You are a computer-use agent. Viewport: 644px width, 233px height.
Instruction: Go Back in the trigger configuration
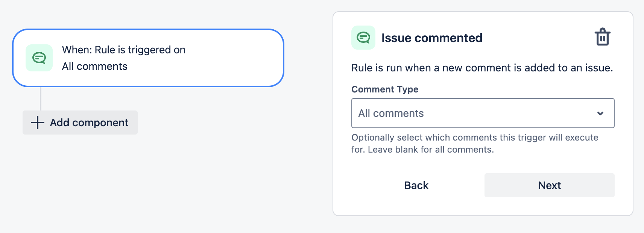pos(416,185)
